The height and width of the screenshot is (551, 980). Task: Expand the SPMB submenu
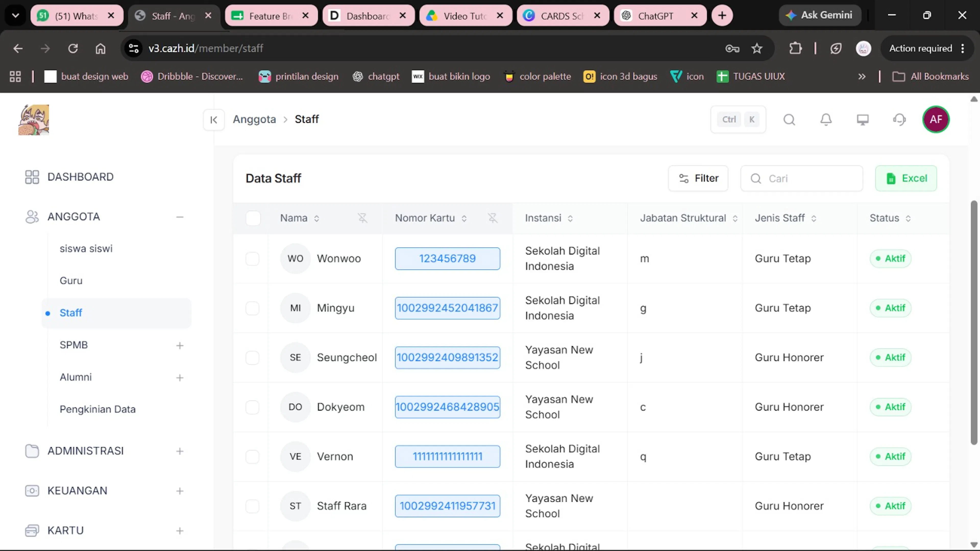(180, 345)
